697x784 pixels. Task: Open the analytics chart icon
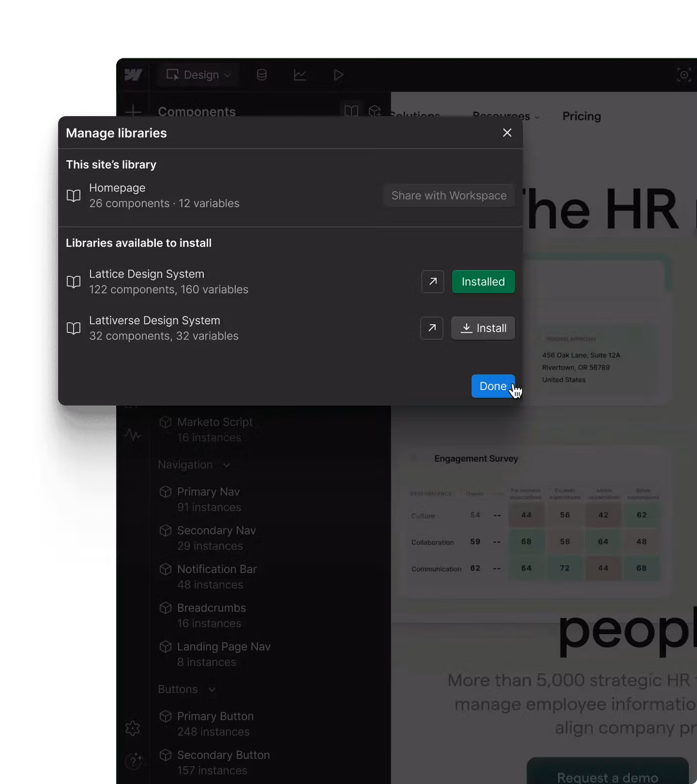[299, 75]
